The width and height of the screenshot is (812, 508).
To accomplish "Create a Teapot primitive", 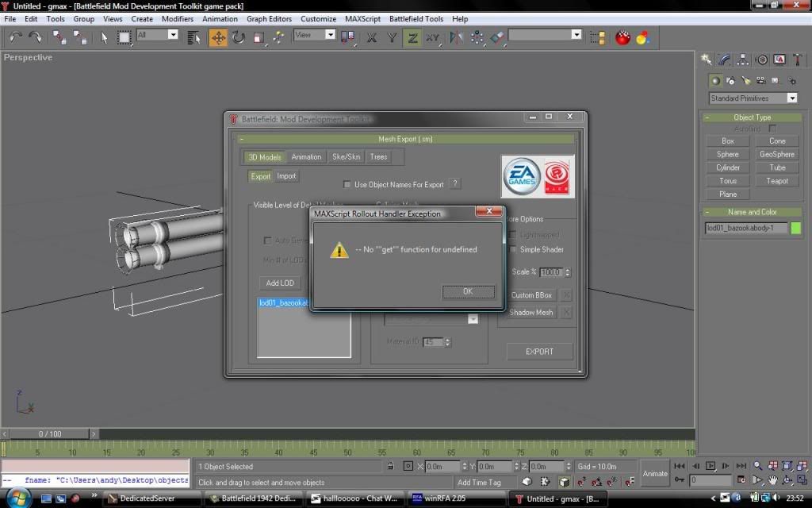I will [777, 181].
